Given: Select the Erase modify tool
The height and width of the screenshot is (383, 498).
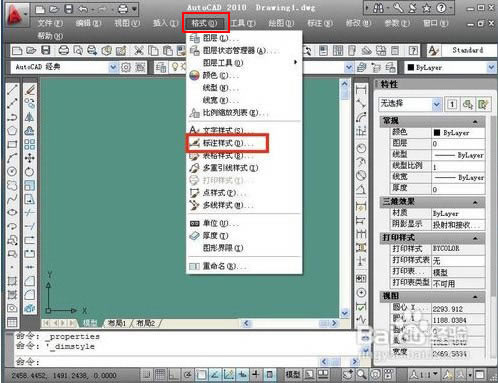Looking at the screenshot, I should pyautogui.click(x=30, y=90).
